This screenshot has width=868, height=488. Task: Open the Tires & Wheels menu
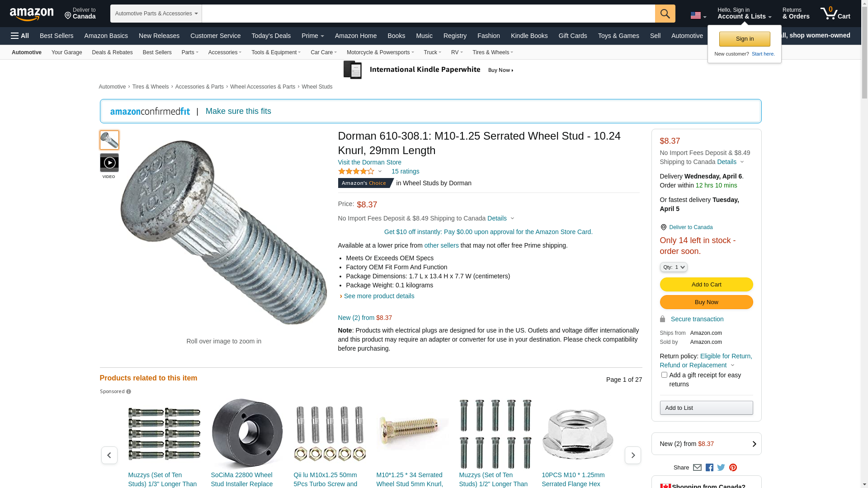tap(493, 52)
